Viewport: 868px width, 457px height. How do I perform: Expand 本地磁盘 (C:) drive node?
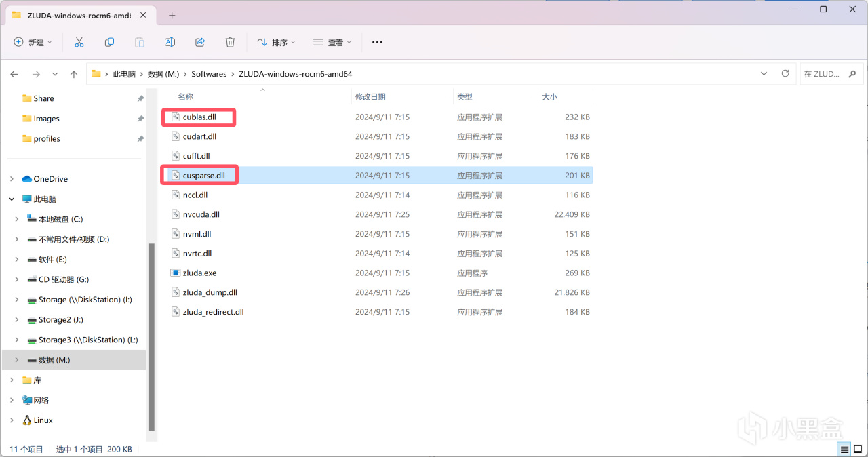click(17, 219)
